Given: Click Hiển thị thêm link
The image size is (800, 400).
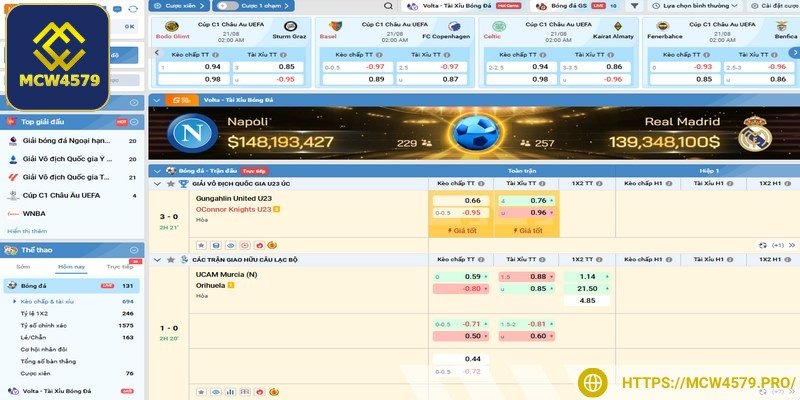Looking at the screenshot, I should click(27, 231).
